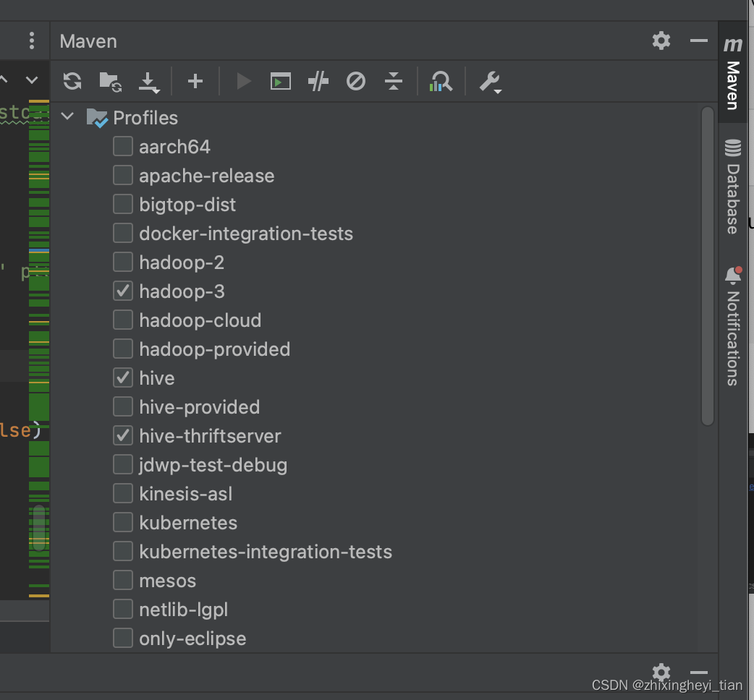Viewport: 754px width, 700px height.
Task: Hide the bottom tool window
Action: 699,672
